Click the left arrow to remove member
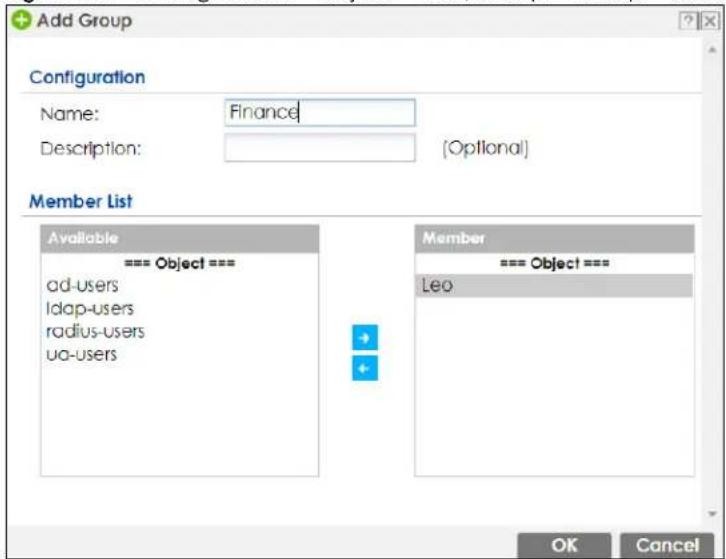The image size is (726, 559). 365,368
